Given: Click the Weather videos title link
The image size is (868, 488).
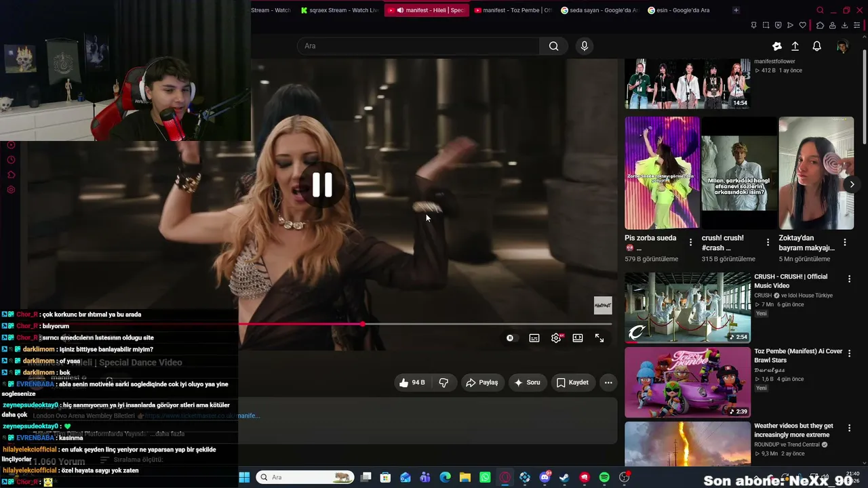Looking at the screenshot, I should tap(793, 430).
